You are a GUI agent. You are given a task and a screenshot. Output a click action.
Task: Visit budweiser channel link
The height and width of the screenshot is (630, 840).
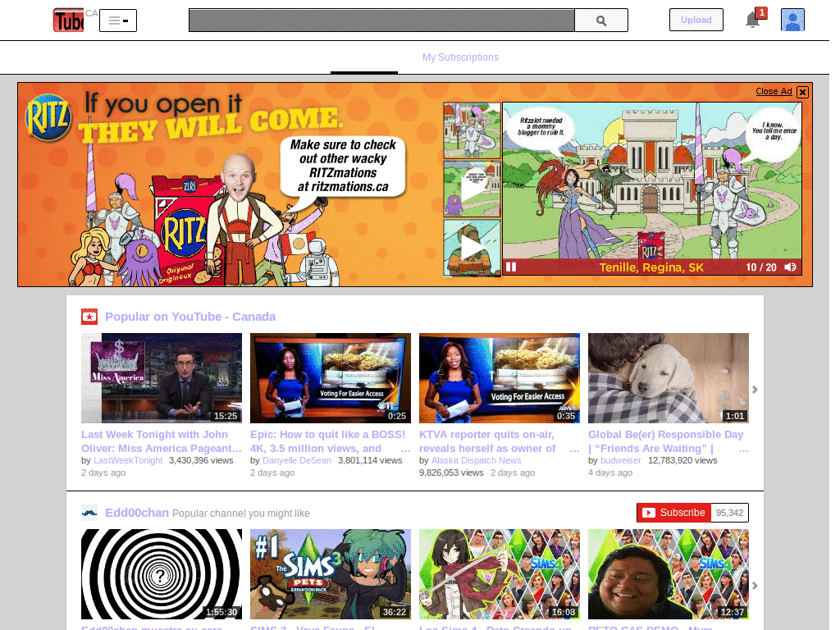(620, 460)
